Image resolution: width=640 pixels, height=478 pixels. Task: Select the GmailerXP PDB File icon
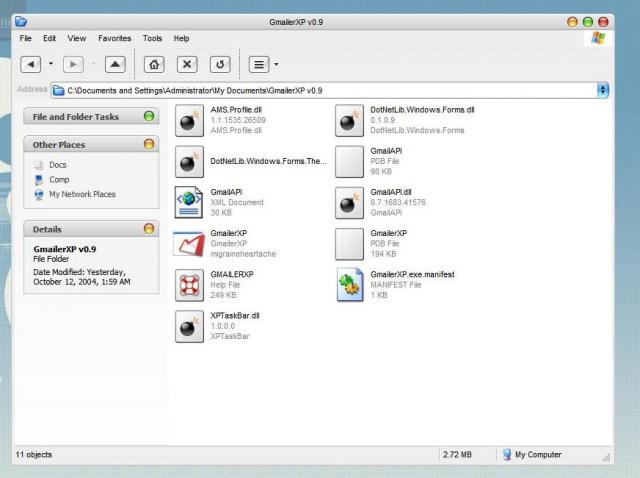(x=349, y=244)
